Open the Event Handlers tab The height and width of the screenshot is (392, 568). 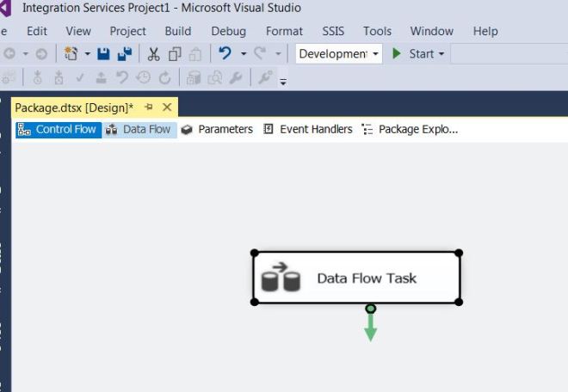(x=308, y=129)
